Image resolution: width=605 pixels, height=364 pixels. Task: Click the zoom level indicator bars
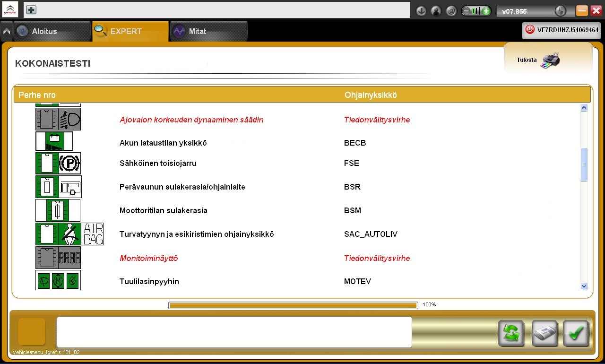pos(476,11)
